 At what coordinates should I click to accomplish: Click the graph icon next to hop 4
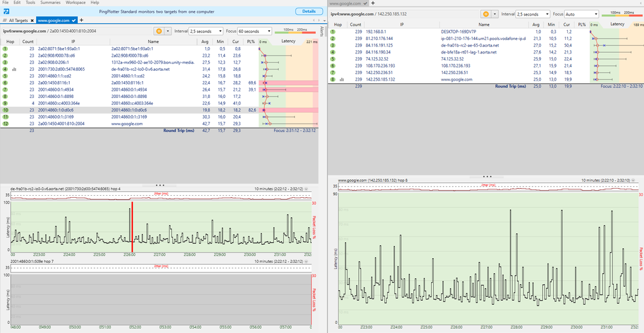pos(14,70)
